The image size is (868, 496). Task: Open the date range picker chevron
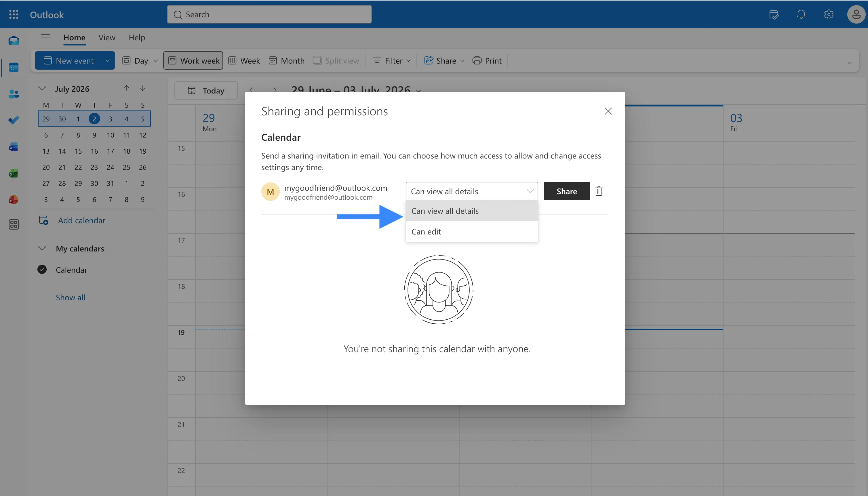[419, 91]
